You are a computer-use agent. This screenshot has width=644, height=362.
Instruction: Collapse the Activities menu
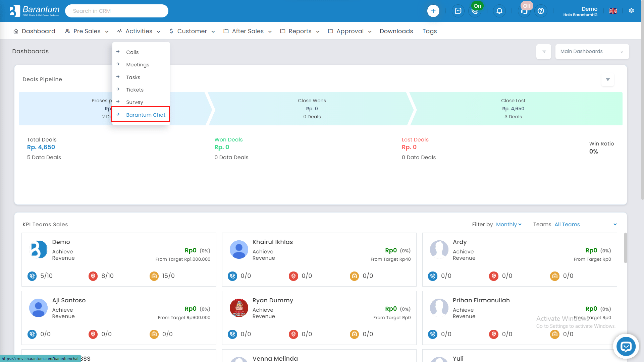pos(139,31)
